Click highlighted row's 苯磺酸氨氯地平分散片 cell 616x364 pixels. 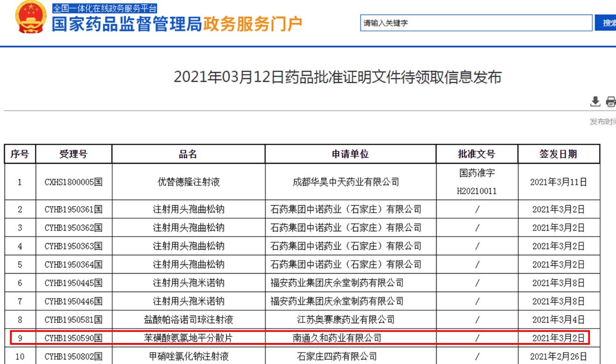point(188,338)
